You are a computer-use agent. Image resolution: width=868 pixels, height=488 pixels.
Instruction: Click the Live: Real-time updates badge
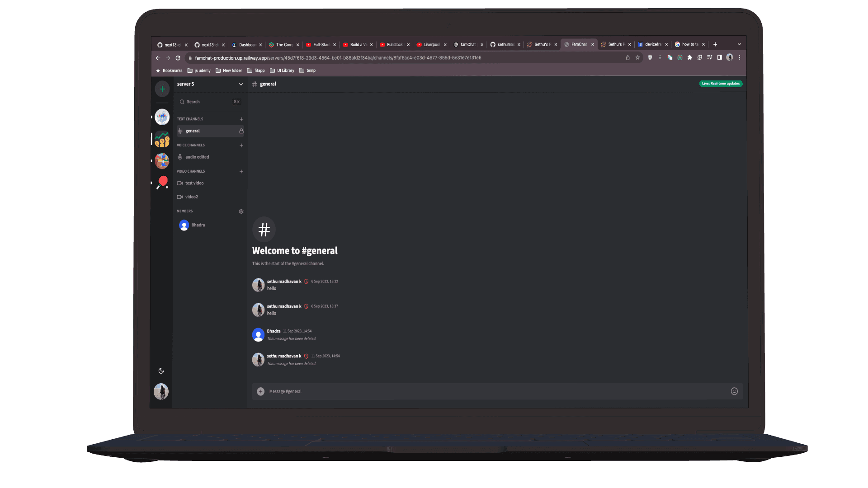(x=721, y=84)
